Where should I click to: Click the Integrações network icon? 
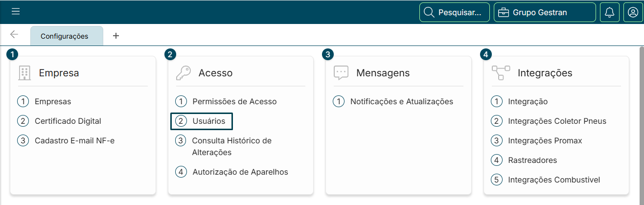pos(500,73)
